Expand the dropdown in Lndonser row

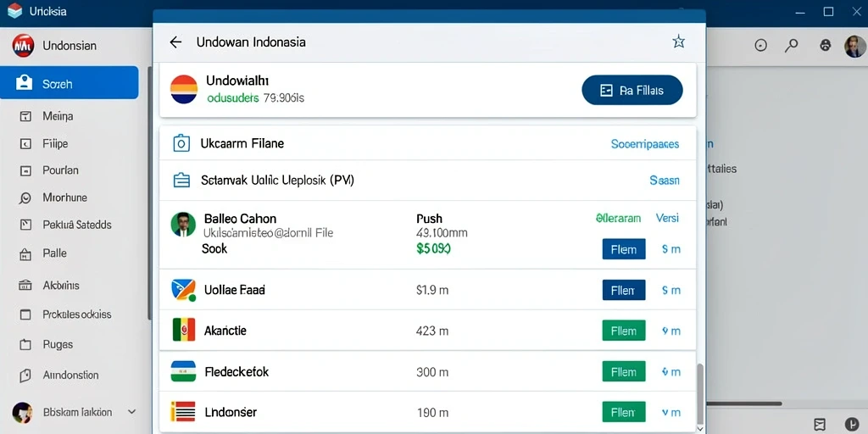pyautogui.click(x=671, y=413)
